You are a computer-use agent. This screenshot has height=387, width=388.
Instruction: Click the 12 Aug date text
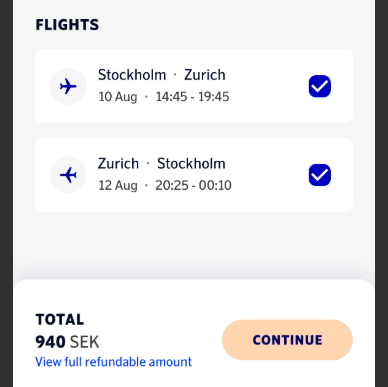[x=118, y=185]
